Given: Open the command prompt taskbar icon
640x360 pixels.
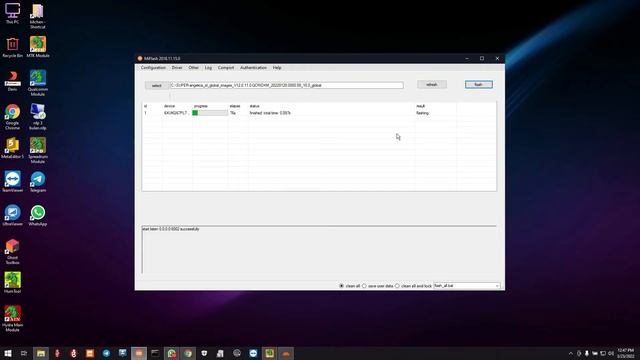Looking at the screenshot, I should (x=155, y=353).
